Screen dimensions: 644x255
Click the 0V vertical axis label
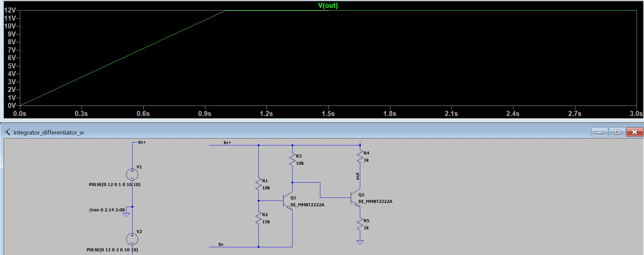[12, 106]
